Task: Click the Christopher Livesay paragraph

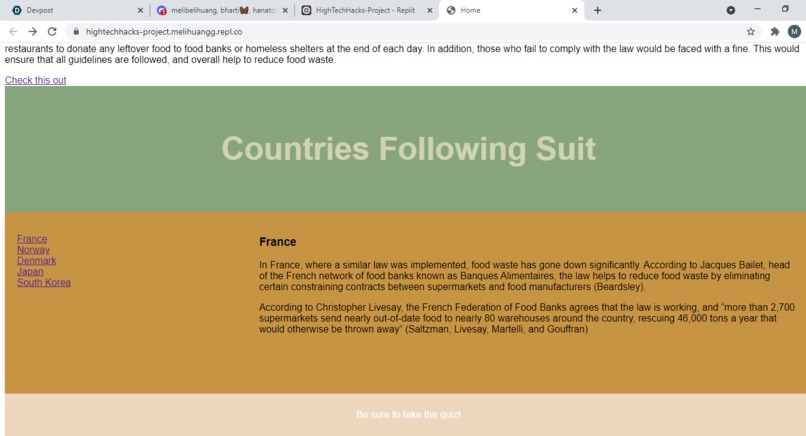Action: pyautogui.click(x=527, y=318)
